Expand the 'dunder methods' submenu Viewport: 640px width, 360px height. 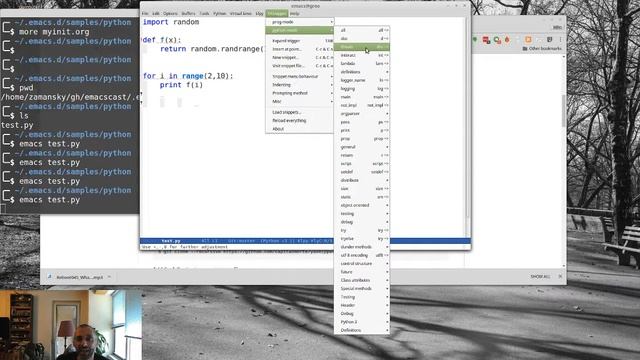click(362, 247)
